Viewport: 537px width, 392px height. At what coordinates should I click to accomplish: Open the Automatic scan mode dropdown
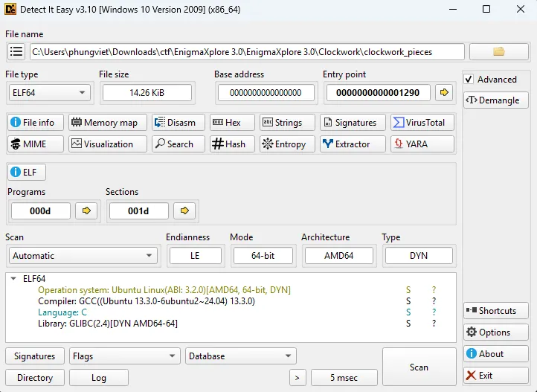[x=83, y=256]
